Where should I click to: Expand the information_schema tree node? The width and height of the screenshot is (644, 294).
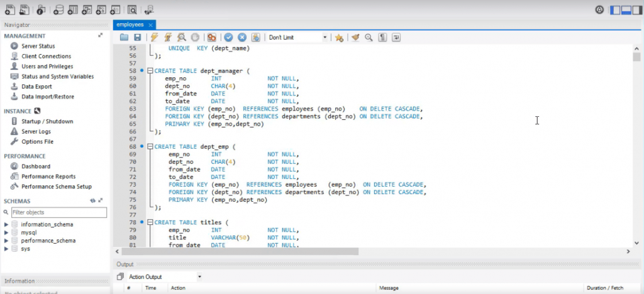pos(6,224)
